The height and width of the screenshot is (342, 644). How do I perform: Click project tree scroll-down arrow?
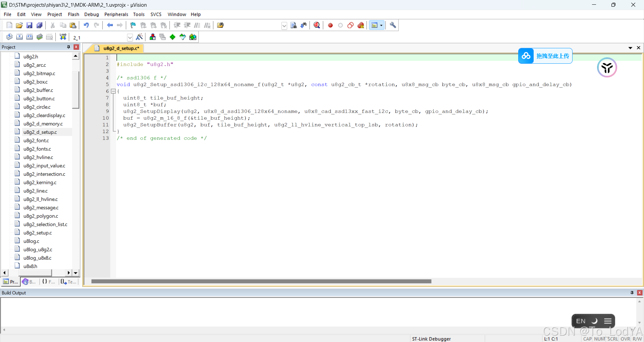tap(75, 273)
